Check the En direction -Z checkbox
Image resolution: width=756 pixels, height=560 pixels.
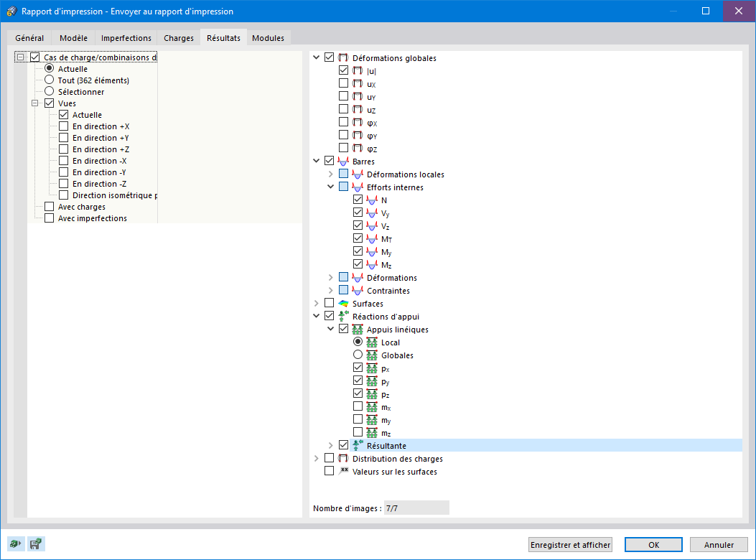[64, 183]
